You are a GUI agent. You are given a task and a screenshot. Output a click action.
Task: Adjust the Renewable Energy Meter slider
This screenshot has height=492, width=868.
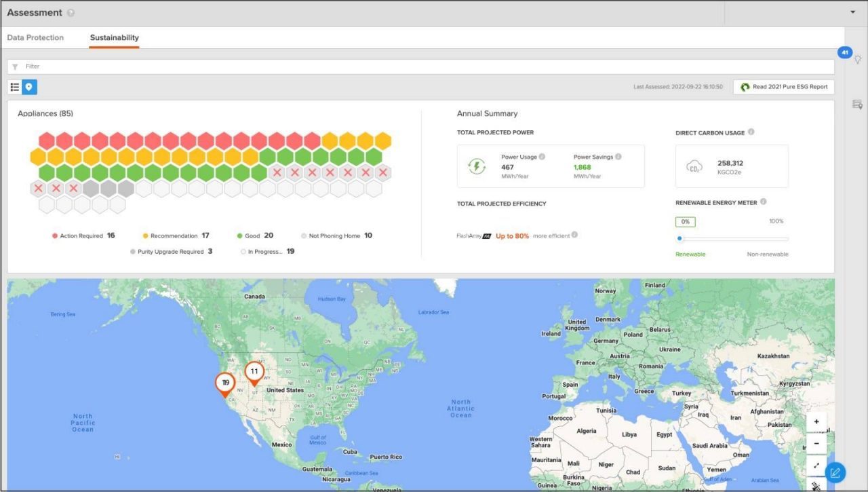679,238
